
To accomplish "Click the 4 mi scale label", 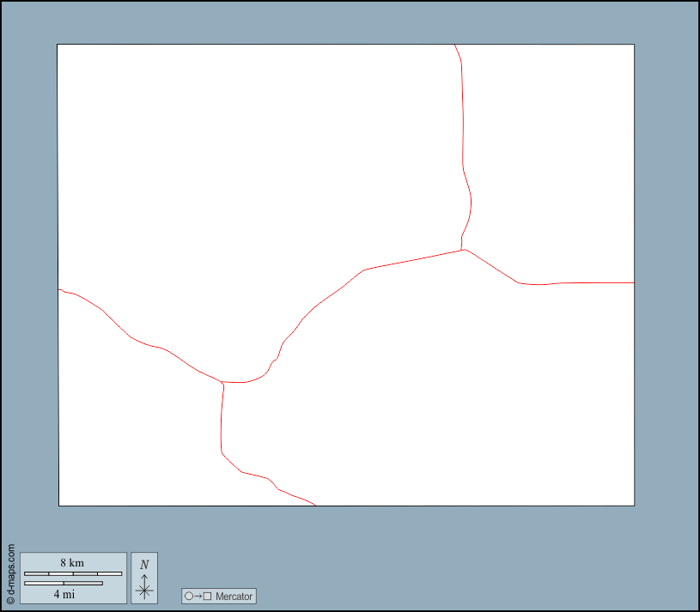I will pos(64,594).
